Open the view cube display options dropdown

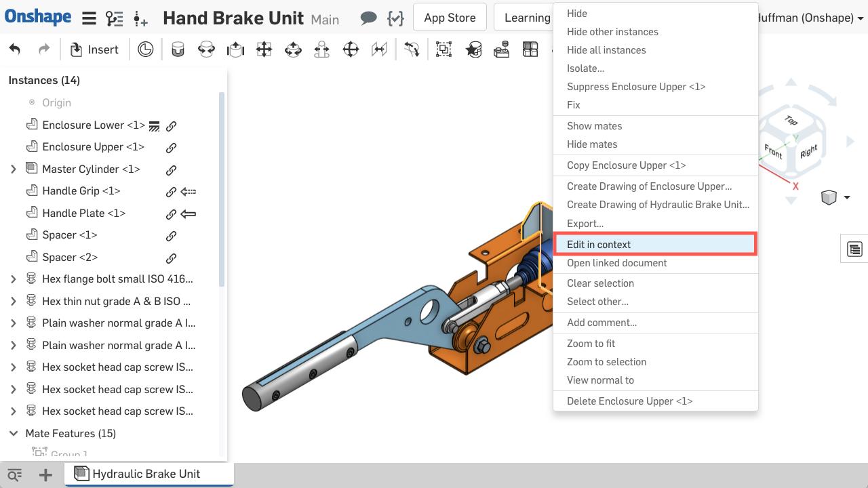tap(846, 198)
